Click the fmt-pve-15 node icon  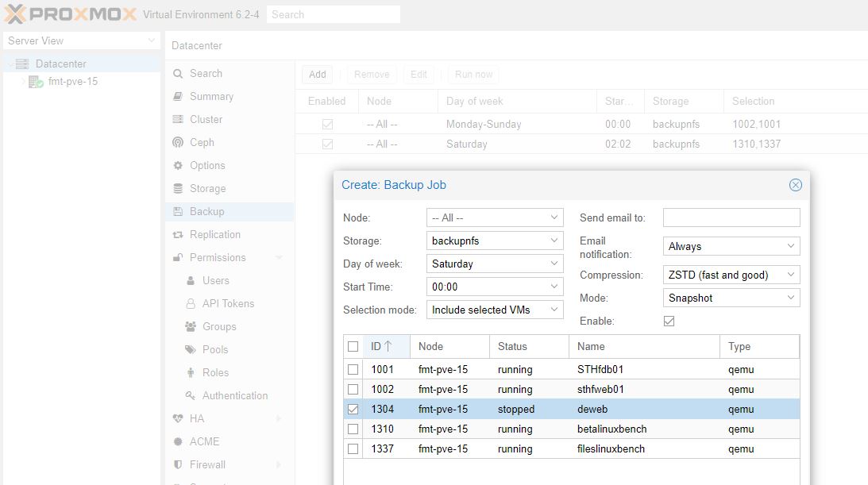36,82
